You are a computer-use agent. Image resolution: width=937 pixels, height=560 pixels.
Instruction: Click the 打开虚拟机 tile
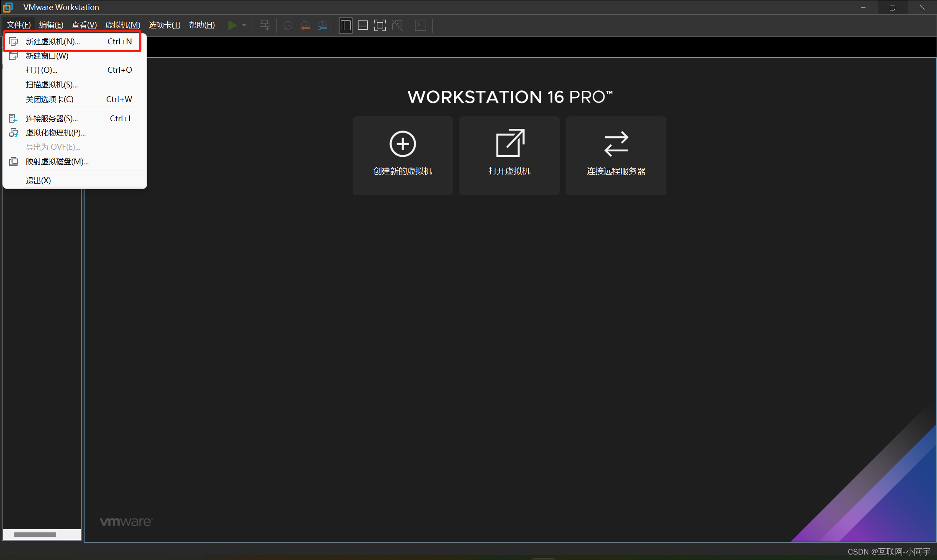click(509, 155)
